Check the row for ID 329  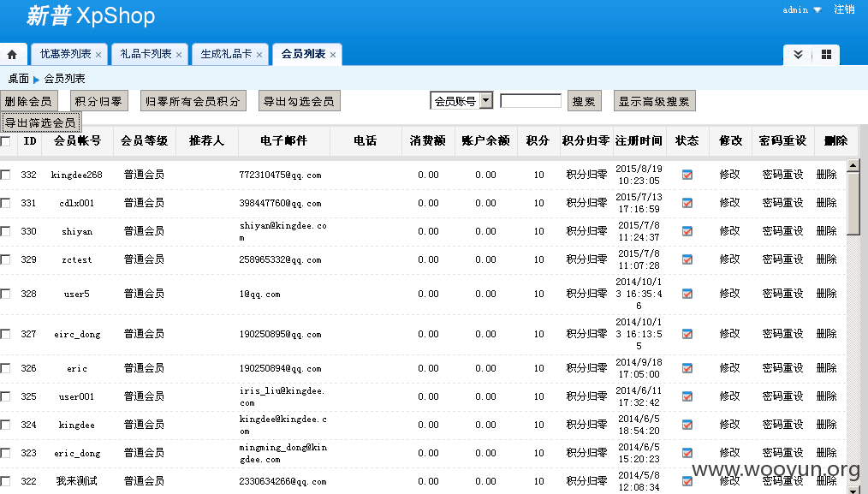coord(5,259)
